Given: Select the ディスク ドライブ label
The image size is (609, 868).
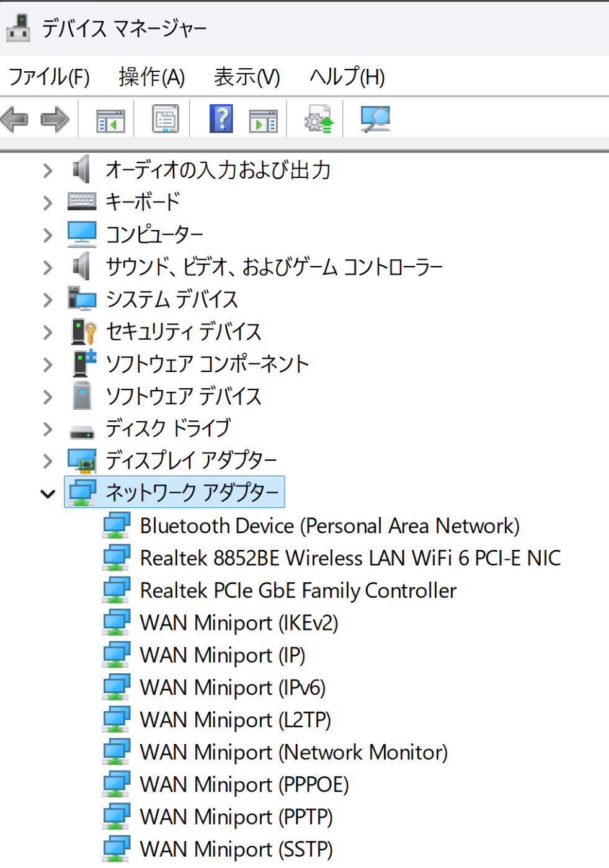Looking at the screenshot, I should pyautogui.click(x=168, y=428).
